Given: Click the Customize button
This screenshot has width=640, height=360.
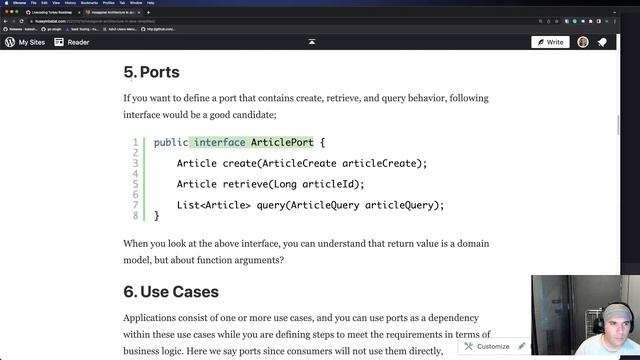Looking at the screenshot, I should pyautogui.click(x=487, y=346).
